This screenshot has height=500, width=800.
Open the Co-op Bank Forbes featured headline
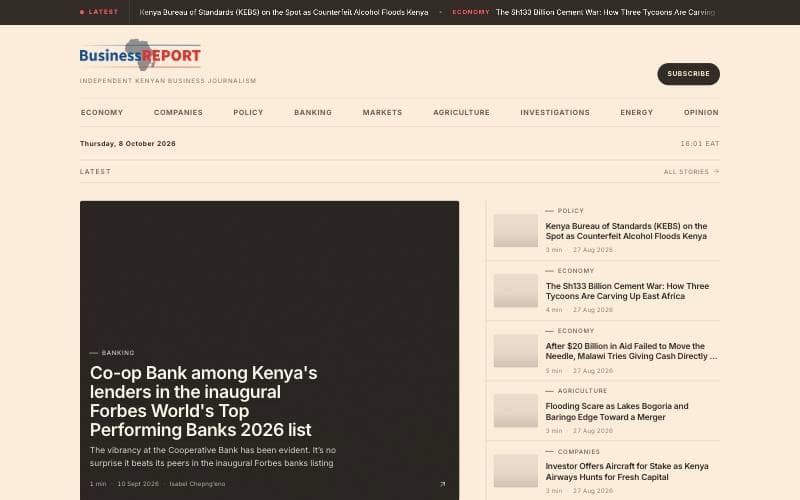[x=204, y=401]
